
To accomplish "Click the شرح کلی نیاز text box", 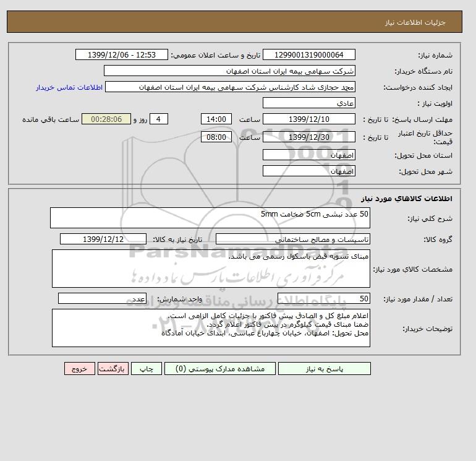I will 210,218.
